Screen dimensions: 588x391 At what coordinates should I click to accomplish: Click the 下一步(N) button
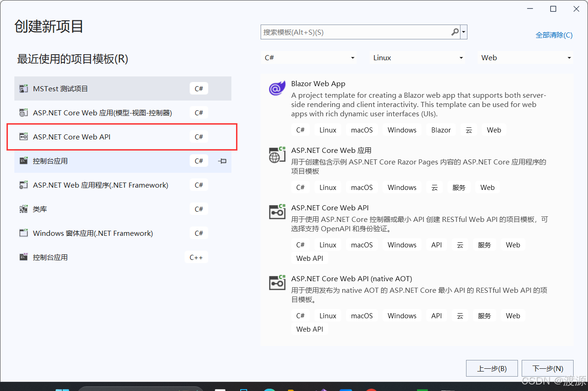pos(548,368)
